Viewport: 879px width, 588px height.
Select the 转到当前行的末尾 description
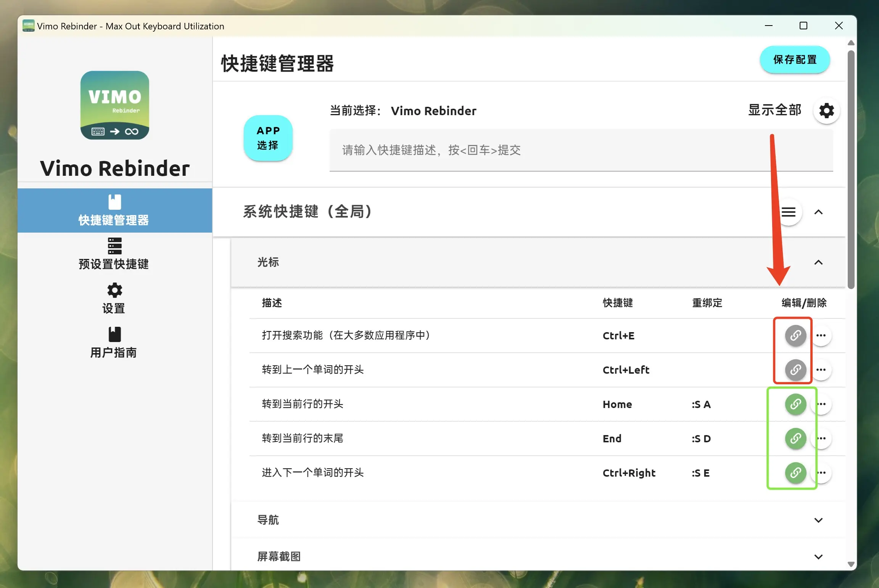tap(303, 439)
